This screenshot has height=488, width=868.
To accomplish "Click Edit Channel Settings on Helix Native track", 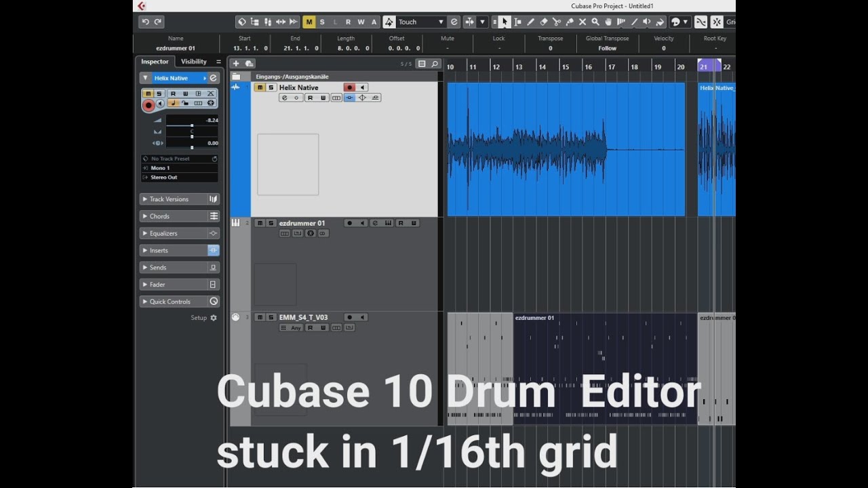I will pos(285,98).
